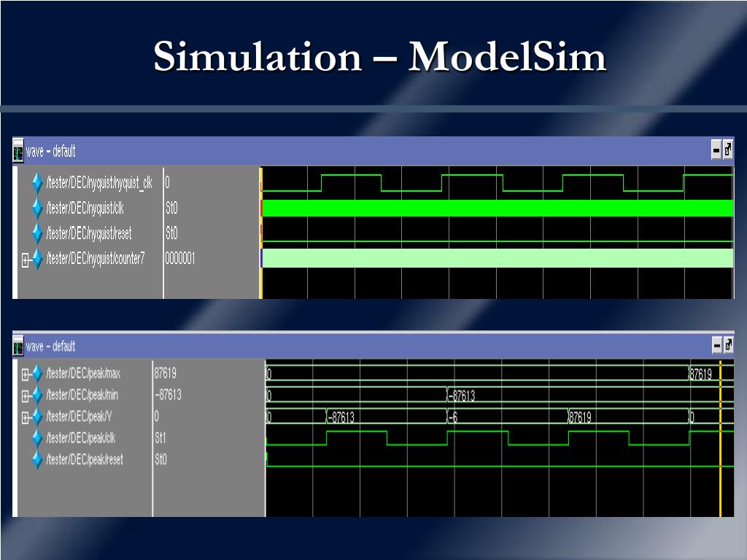Click the nyquist/clk signal diamond icon
Viewport: 747px width, 560px height.
[x=38, y=208]
